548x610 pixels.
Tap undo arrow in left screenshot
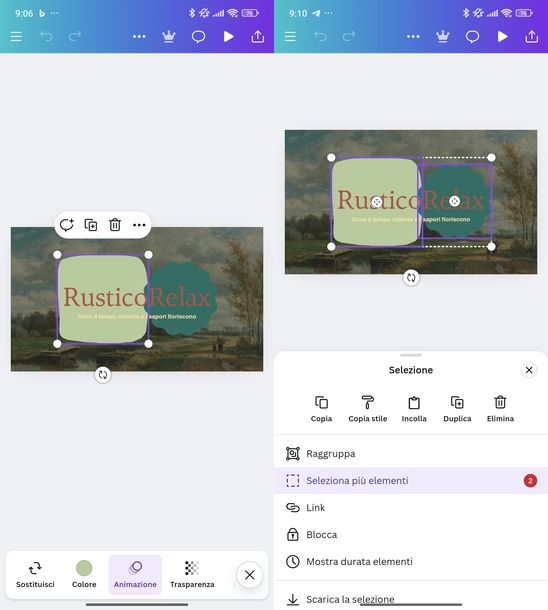click(46, 37)
